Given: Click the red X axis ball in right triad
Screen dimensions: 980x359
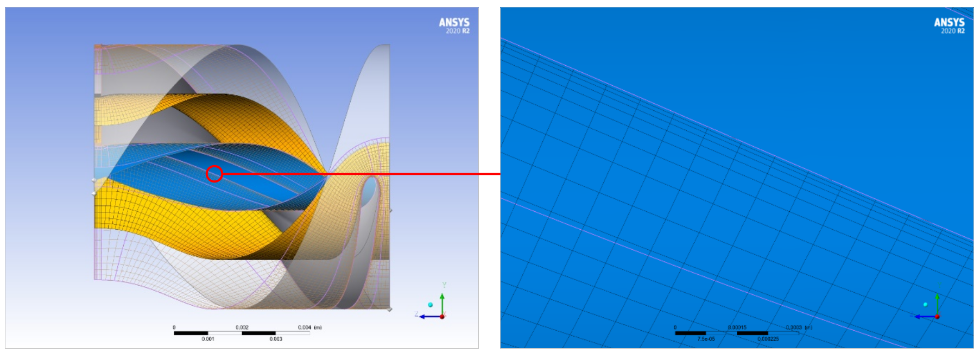Looking at the screenshot, I should click(x=938, y=316).
